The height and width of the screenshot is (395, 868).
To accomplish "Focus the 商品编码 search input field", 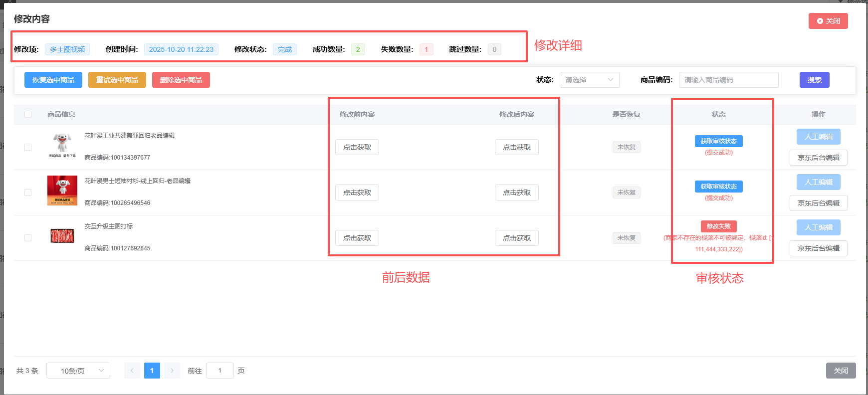I will (728, 80).
